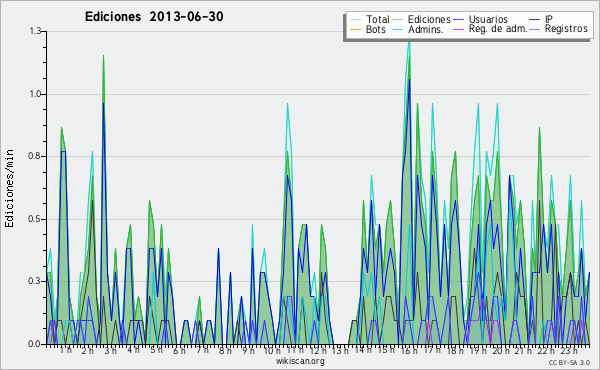
Task: Click the '18 h' x-axis label
Action: [x=455, y=350]
